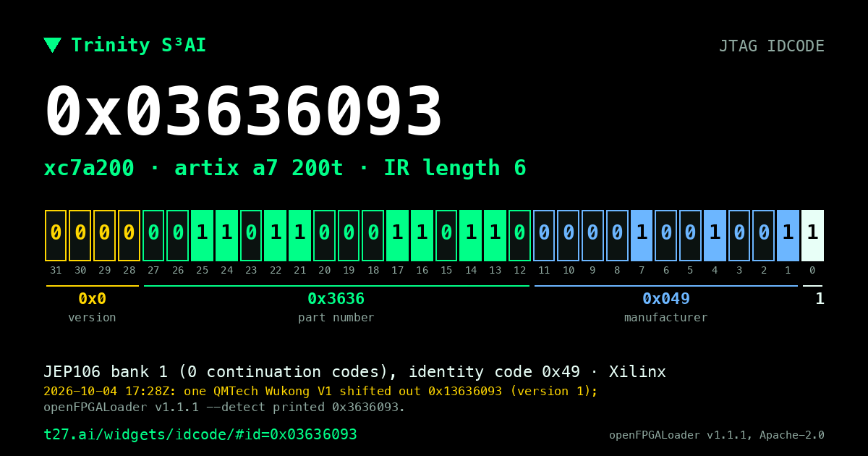Viewport: 868px width, 456px height.
Task: Flip bit 16 in the part number
Action: [422, 235]
